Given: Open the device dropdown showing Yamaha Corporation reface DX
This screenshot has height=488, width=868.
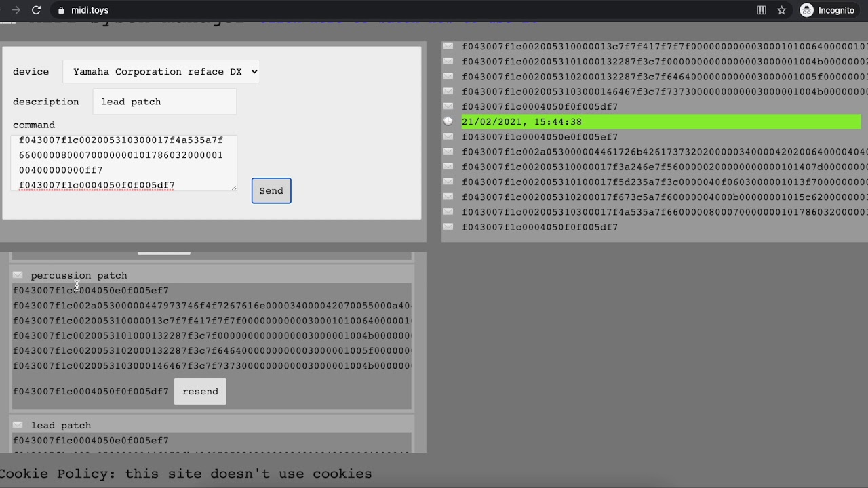Looking at the screenshot, I should pos(161,71).
